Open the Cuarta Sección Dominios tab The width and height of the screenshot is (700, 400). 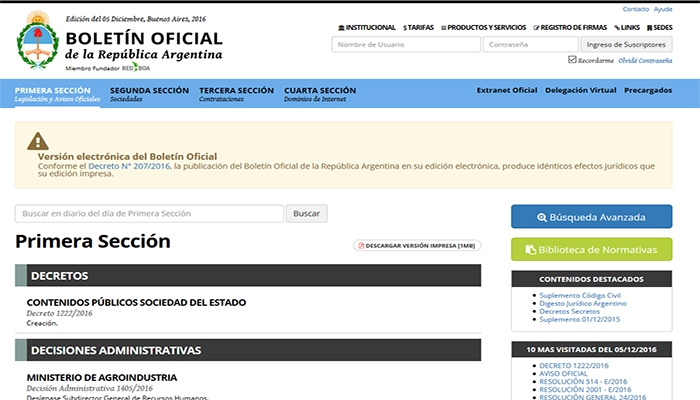(x=319, y=94)
